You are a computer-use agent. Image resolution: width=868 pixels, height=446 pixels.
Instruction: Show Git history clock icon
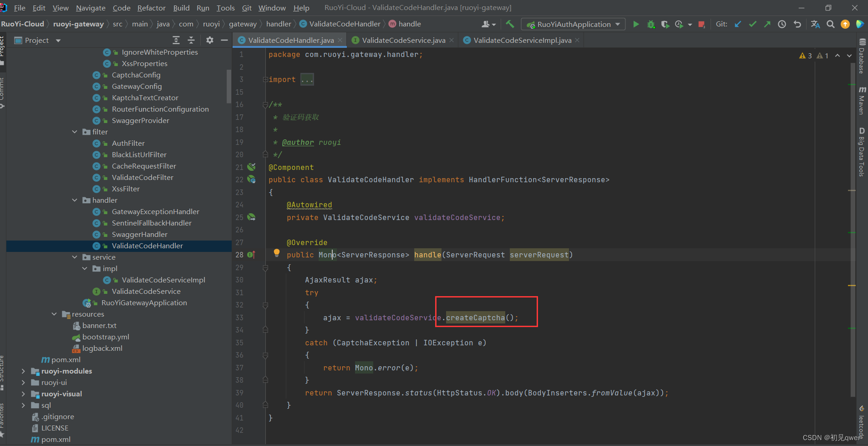coord(782,24)
